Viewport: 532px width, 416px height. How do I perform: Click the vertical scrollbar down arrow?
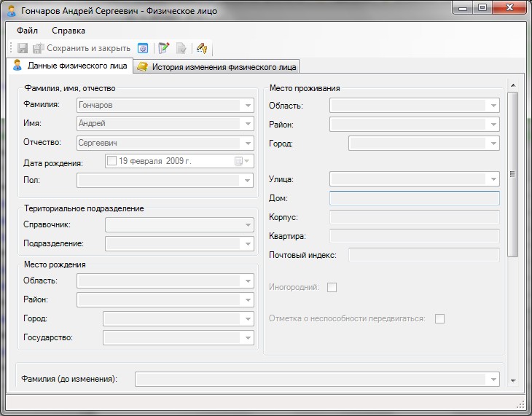point(512,380)
